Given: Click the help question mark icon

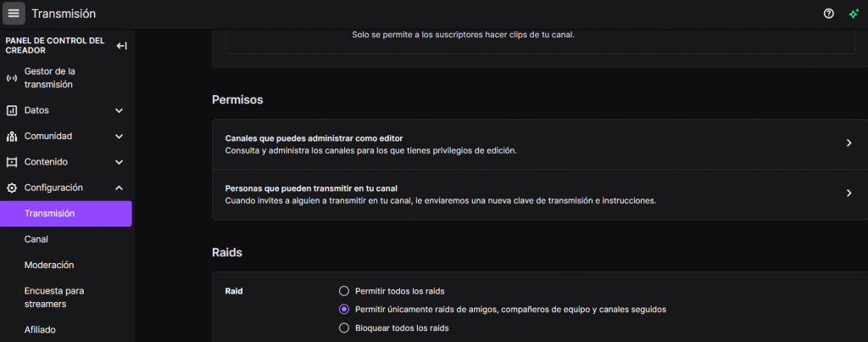Looking at the screenshot, I should pyautogui.click(x=829, y=14).
